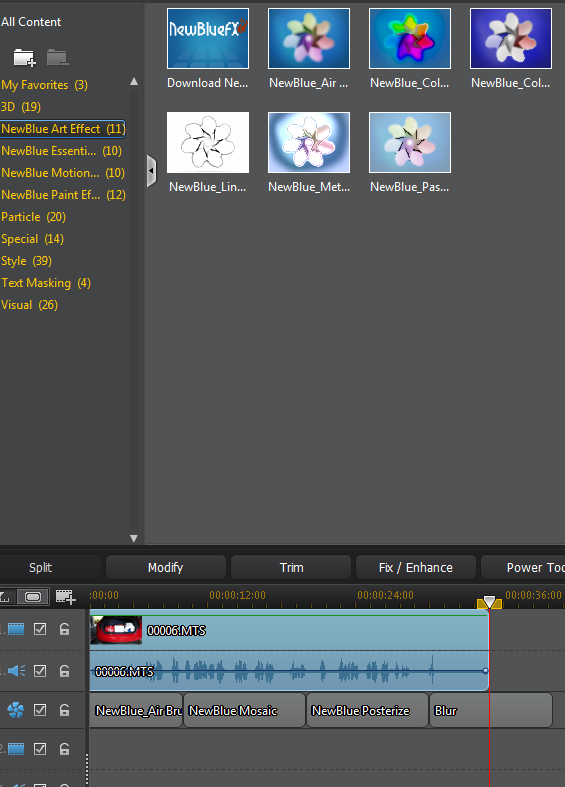Click video track 2 filmstrip icon

[x=16, y=749]
